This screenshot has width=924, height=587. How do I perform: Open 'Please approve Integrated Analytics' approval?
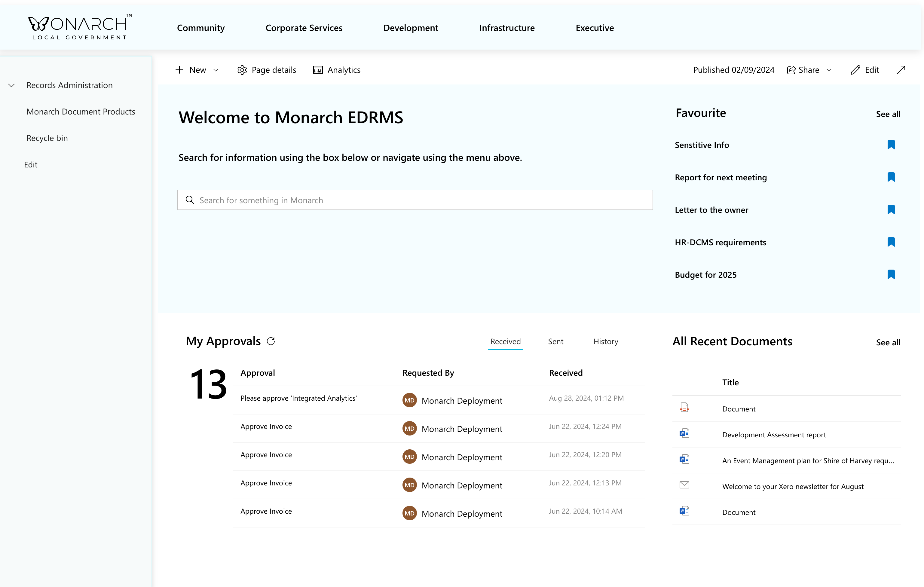tap(298, 398)
